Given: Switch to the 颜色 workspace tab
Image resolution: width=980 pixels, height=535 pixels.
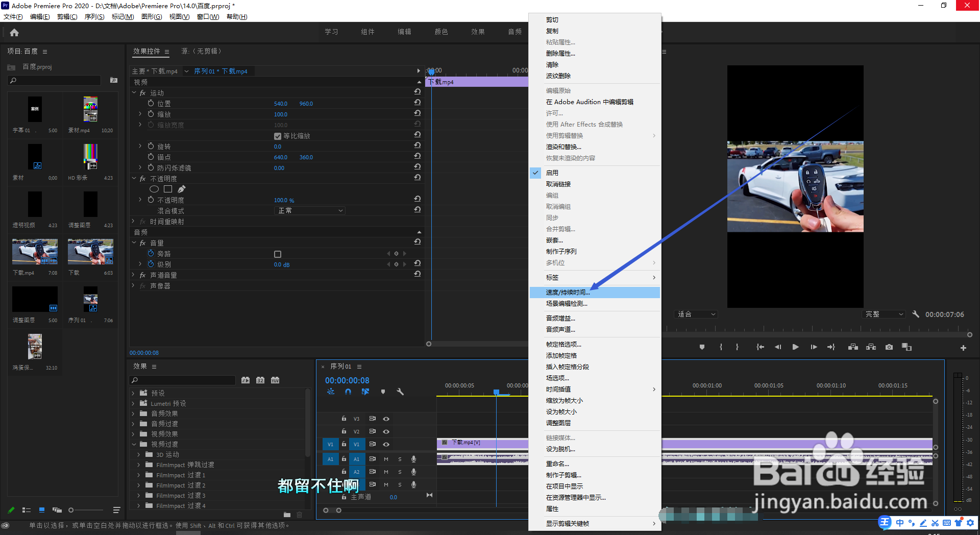Looking at the screenshot, I should [x=441, y=32].
